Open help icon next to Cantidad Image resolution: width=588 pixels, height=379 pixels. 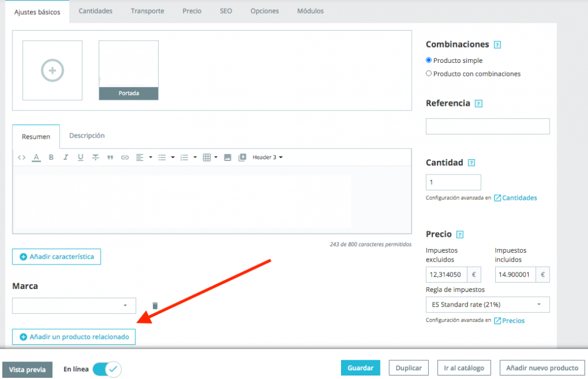click(x=472, y=163)
